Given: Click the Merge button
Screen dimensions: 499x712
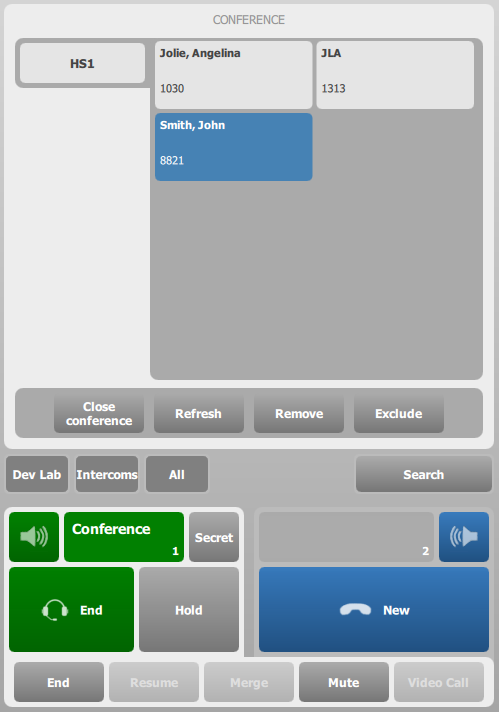Looking at the screenshot, I should click(249, 682).
